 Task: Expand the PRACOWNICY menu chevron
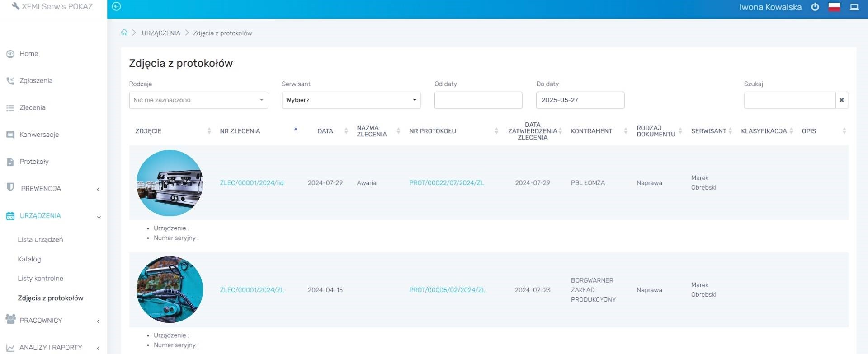98,321
